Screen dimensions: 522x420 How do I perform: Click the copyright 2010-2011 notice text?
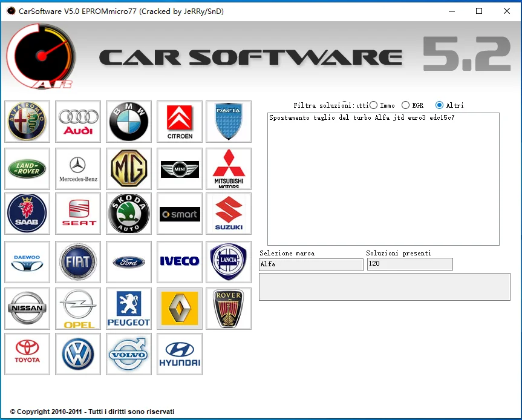92,412
